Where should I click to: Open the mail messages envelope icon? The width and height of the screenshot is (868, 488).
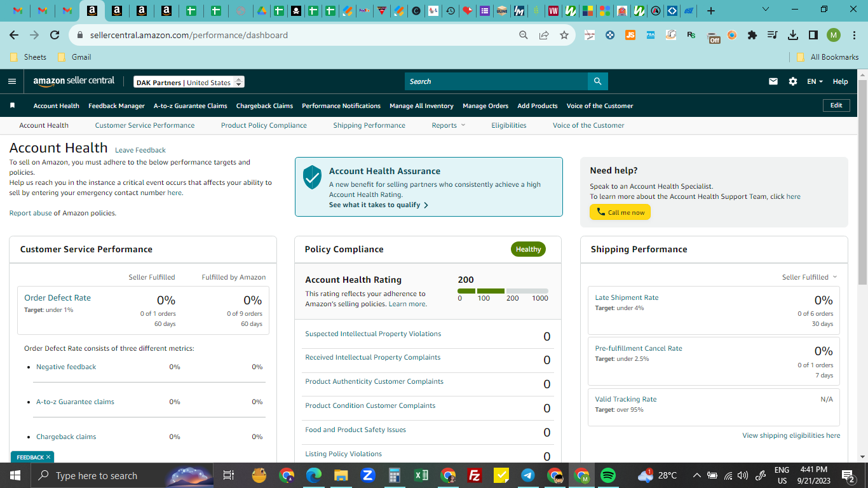(x=773, y=81)
